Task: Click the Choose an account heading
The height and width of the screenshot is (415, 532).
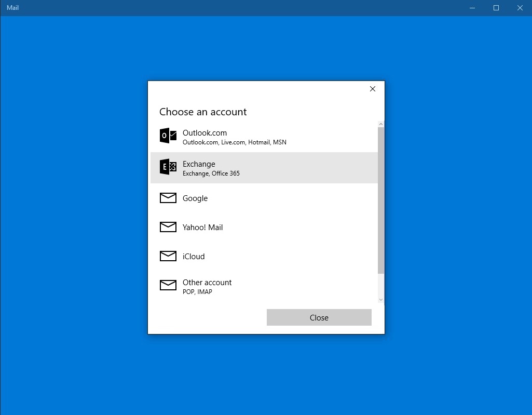Action: (203, 112)
